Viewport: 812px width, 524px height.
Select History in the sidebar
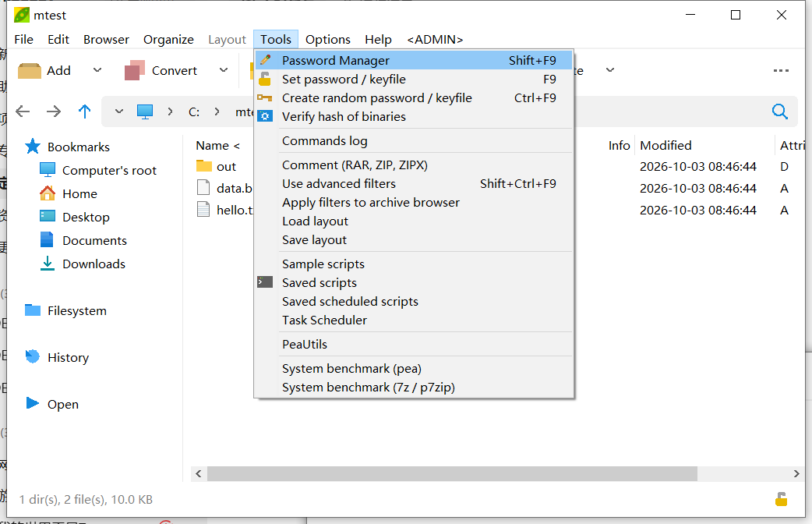[57, 357]
